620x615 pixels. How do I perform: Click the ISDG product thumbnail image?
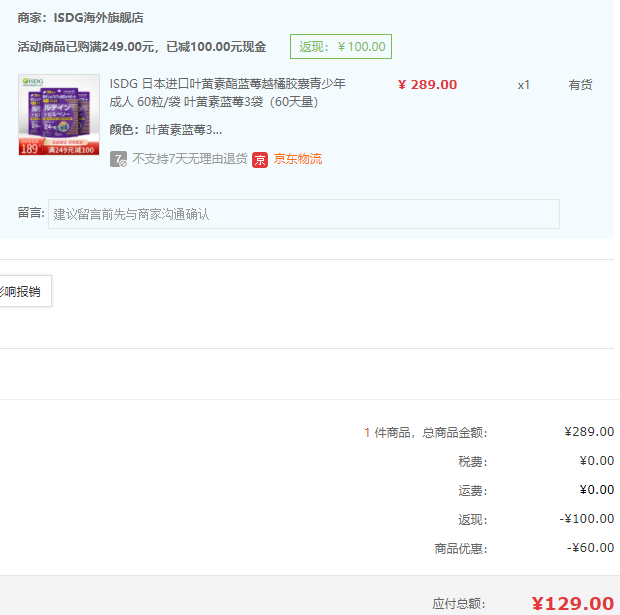[x=59, y=115]
